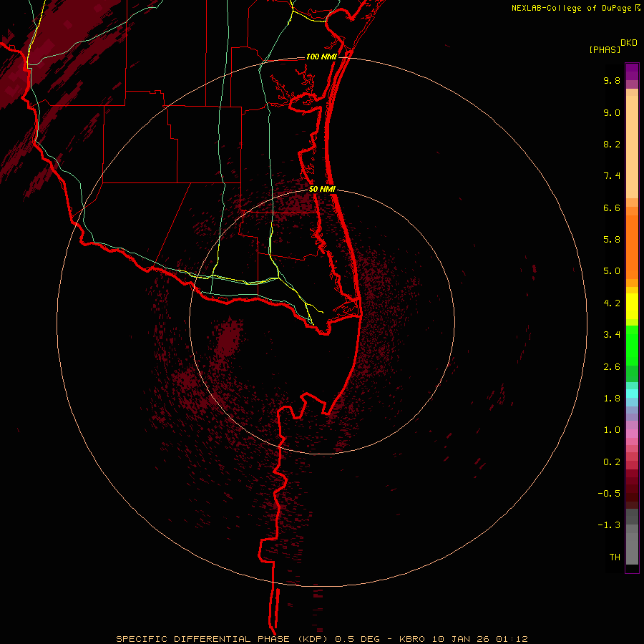644x644 pixels.
Task: Click the cyan color band on scale
Action: [632, 394]
